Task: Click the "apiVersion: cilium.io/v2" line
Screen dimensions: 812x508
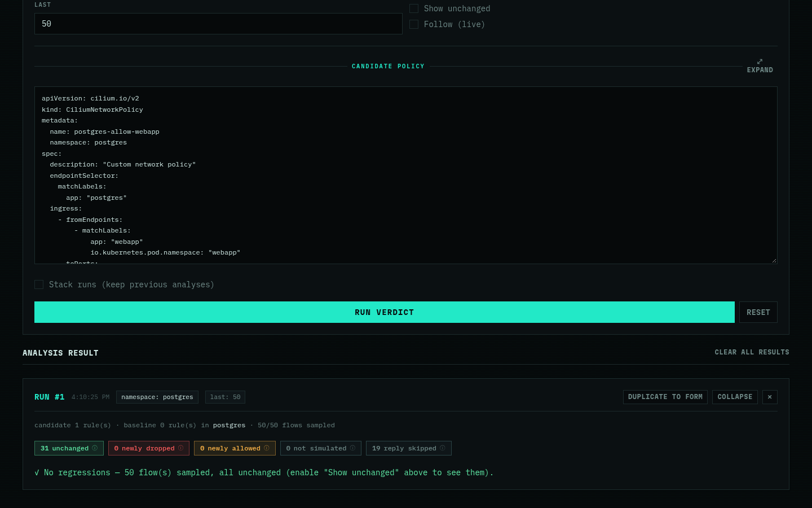Action: (90, 98)
